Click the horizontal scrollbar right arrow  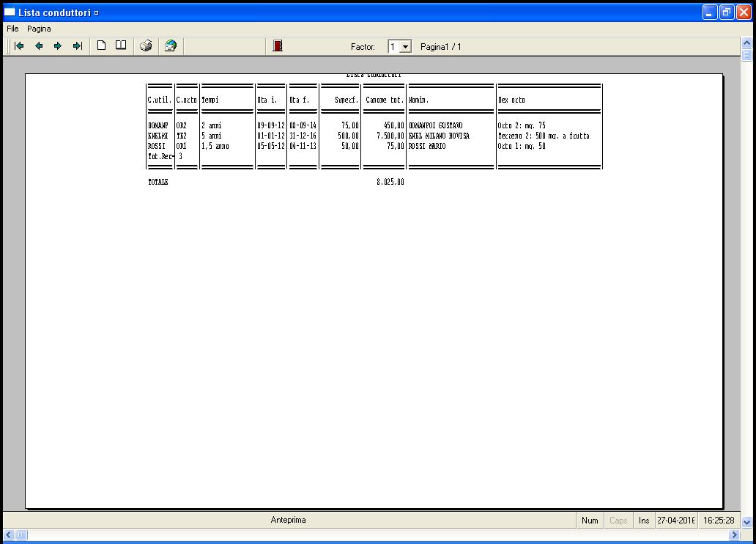735,535
